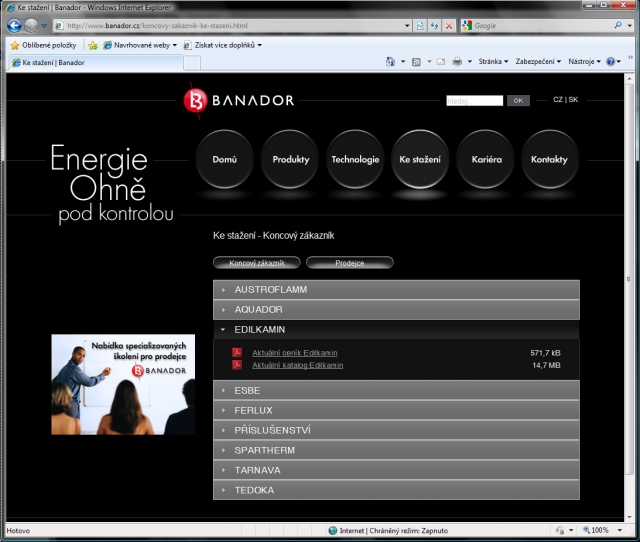Click the Read mail icon

441,62
